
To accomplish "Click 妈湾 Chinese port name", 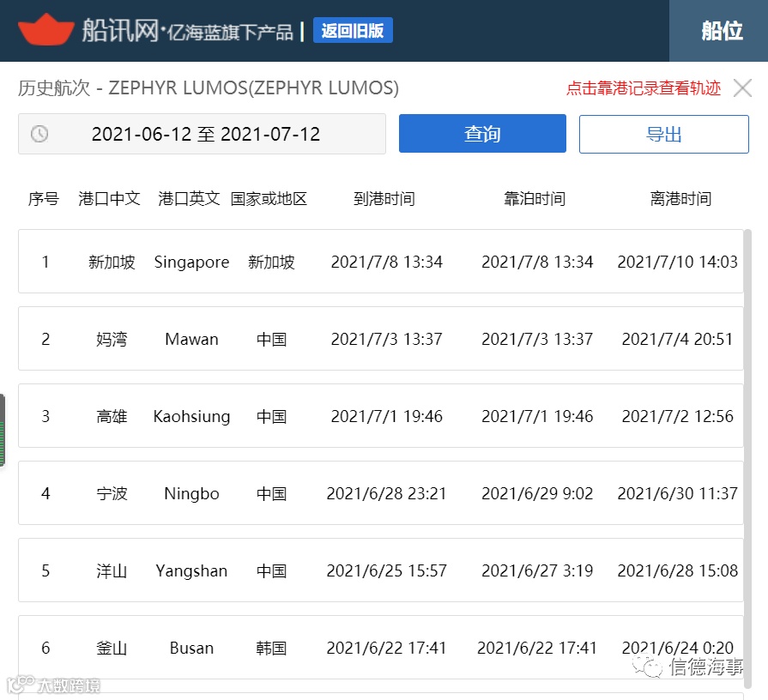I will [x=112, y=339].
